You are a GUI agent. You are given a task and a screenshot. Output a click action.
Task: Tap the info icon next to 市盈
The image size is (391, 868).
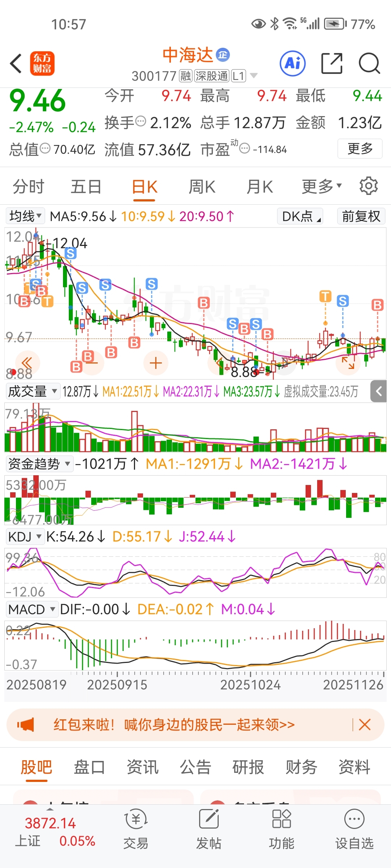245,148
